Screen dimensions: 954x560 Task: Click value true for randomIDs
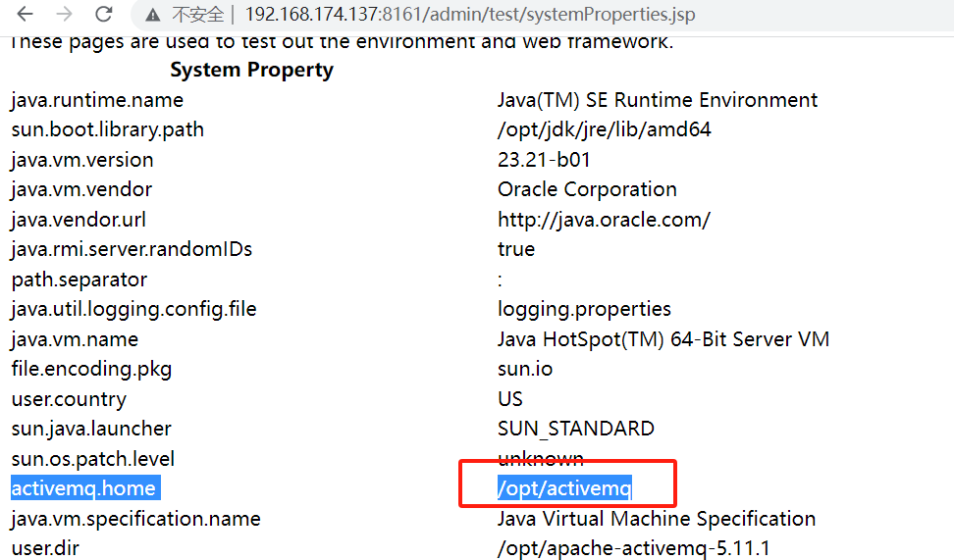(x=516, y=249)
